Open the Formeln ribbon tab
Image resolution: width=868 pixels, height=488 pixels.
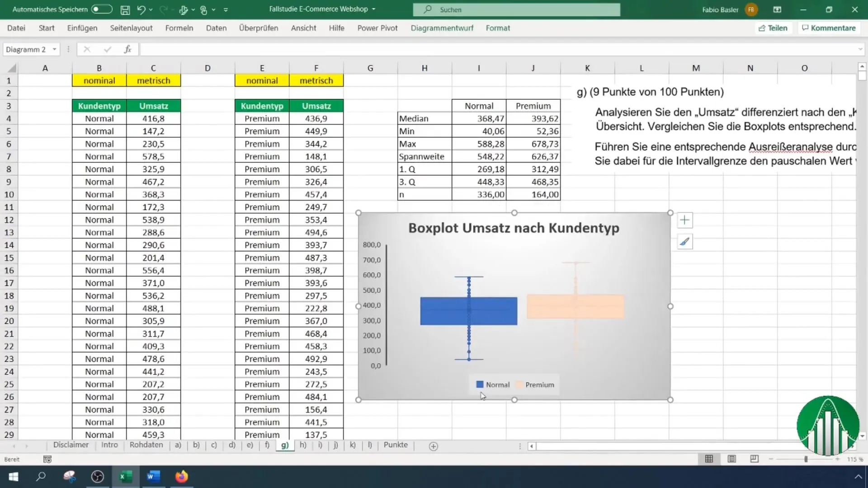tap(179, 28)
